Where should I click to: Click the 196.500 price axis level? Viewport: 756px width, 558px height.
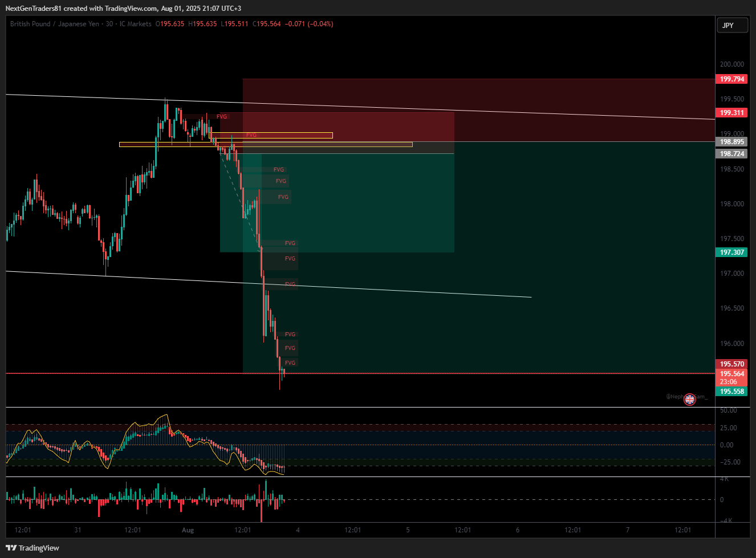732,308
